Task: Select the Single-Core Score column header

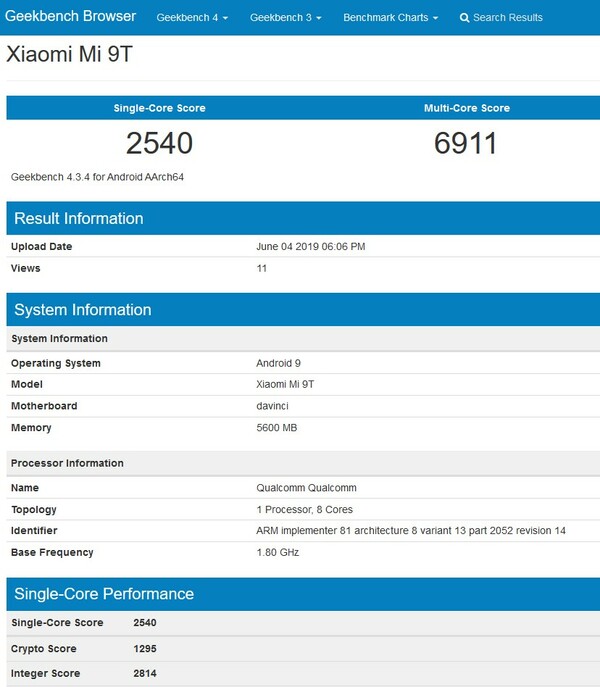Action: point(159,108)
